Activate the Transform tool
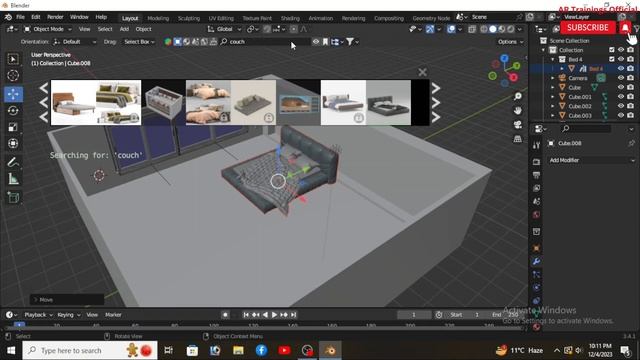The image size is (640, 360). tap(13, 143)
